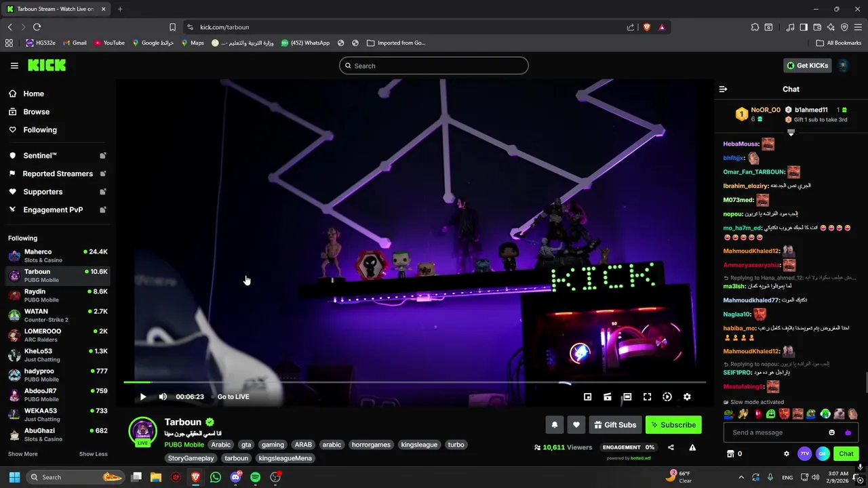This screenshot has height=488, width=868.
Task: Send message with Chat button
Action: click(x=846, y=454)
